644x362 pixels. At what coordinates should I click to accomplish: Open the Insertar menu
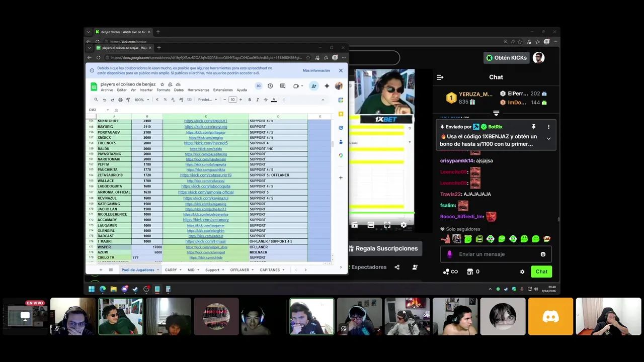[x=146, y=90]
